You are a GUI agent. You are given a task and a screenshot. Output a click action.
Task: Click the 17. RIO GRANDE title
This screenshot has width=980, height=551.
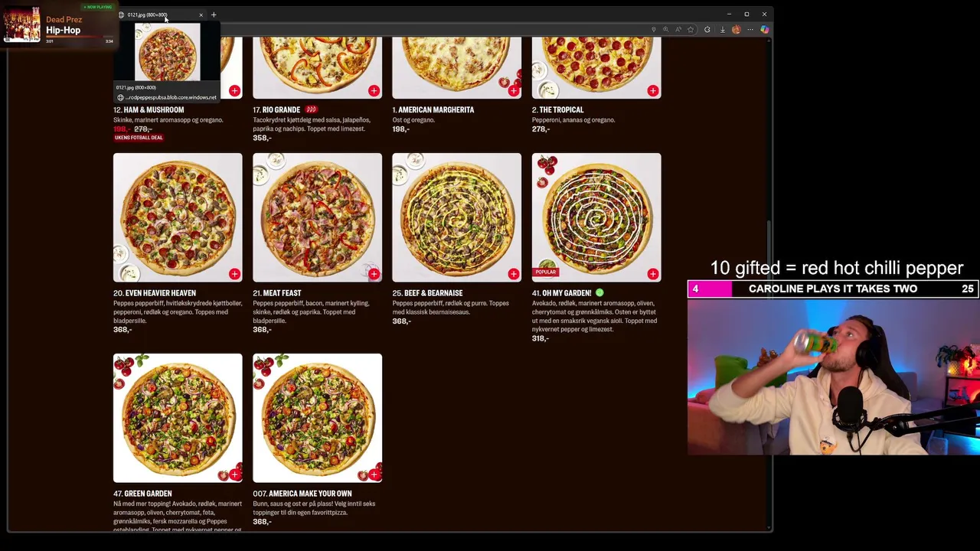276,109
